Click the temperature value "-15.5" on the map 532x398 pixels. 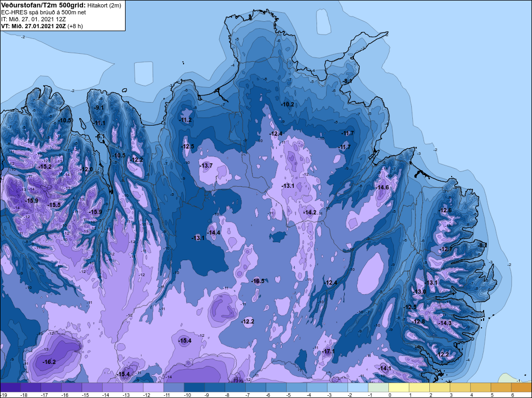[x=54, y=205]
